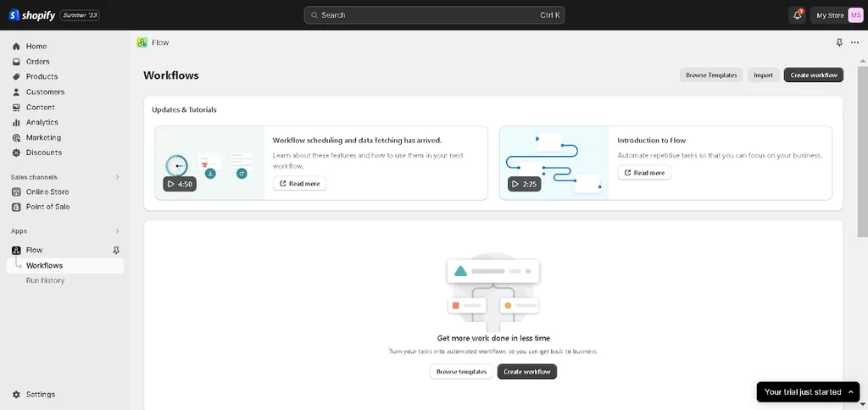Click the pin icon beside Flow in sidebar
This screenshot has width=868, height=410.
pyautogui.click(x=116, y=250)
